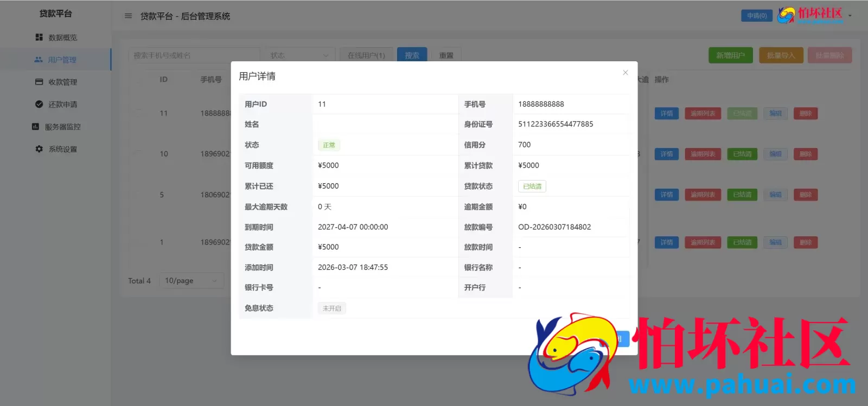The width and height of the screenshot is (868, 406).
Task: Click the 申请(0) button in header
Action: click(x=757, y=16)
